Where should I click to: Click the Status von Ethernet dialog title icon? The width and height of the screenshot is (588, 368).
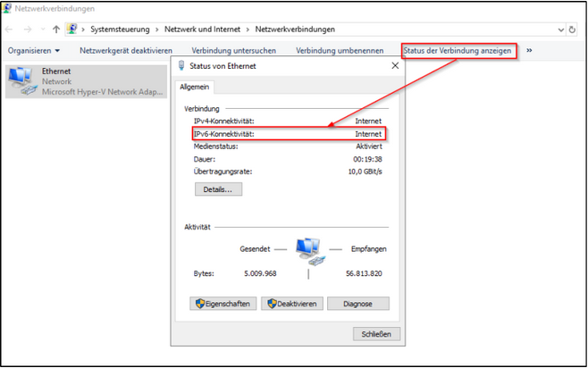tap(182, 66)
